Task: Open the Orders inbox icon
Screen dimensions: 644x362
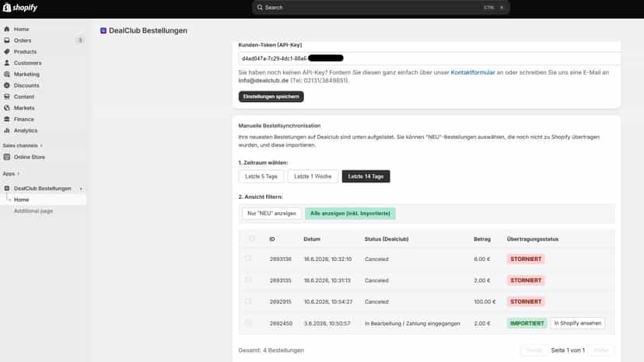Action: point(6,40)
